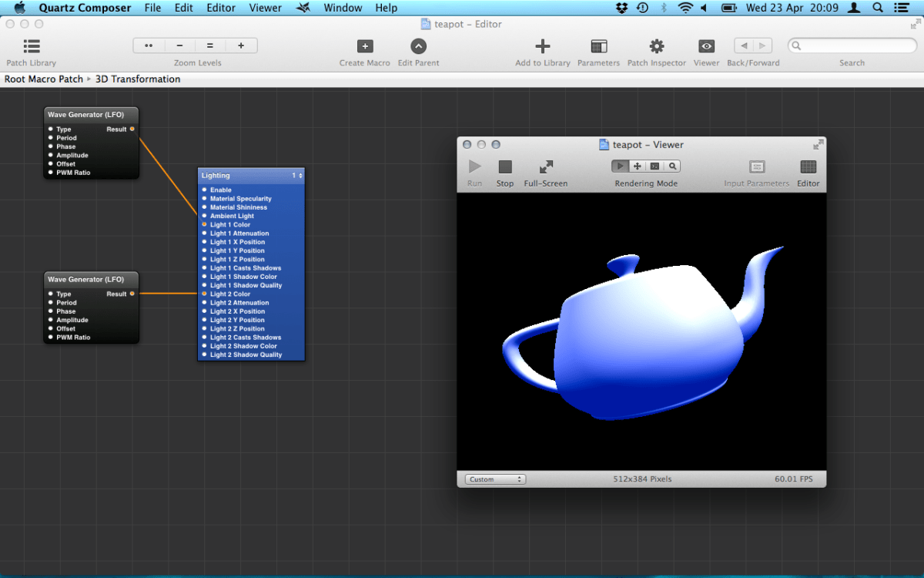Screen dimensions: 924x578
Task: Open the Window menu
Action: [x=343, y=8]
